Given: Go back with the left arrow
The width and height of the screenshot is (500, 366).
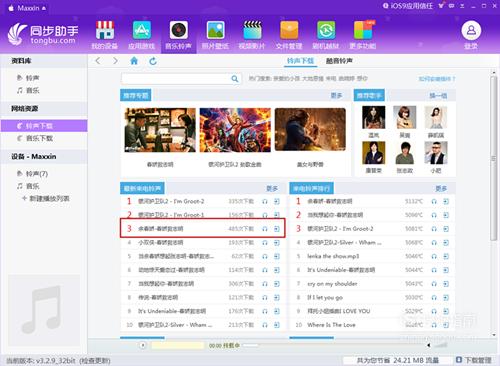Looking at the screenshot, I should click(x=98, y=61).
